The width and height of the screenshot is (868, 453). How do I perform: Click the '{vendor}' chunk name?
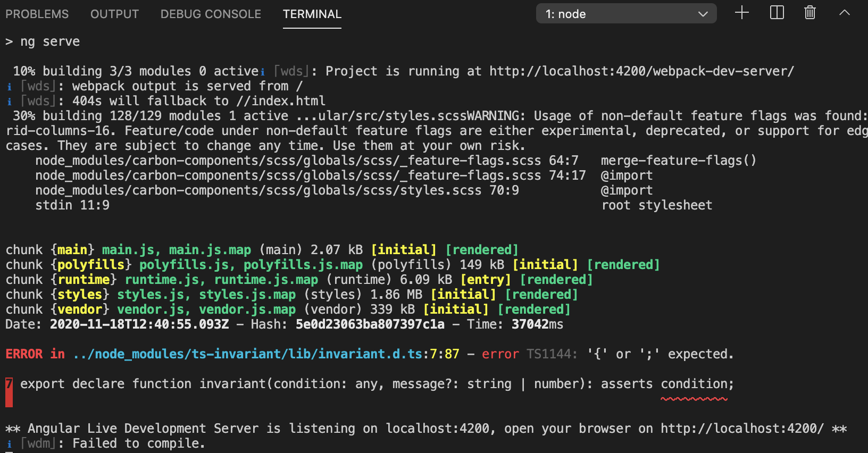pyautogui.click(x=80, y=309)
